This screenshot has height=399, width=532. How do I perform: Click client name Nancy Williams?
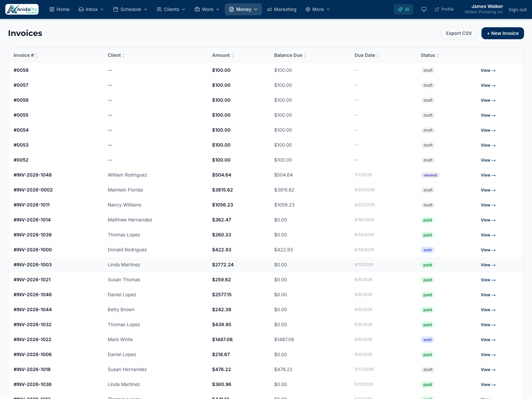click(x=124, y=205)
